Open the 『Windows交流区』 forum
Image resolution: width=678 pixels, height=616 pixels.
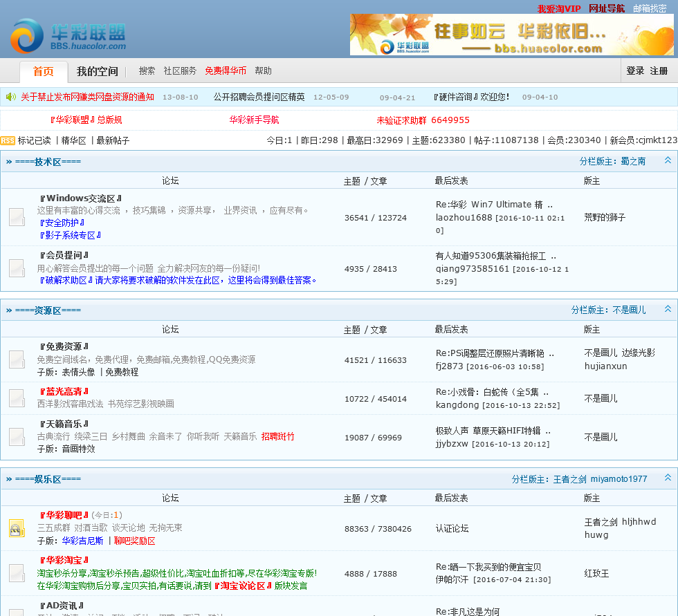pos(80,198)
